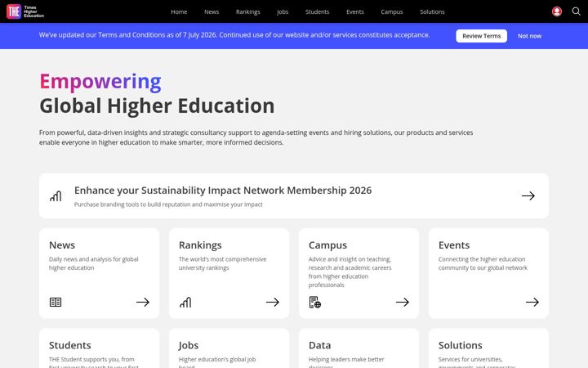The image size is (588, 368).
Task: Open Events in the top navigation
Action: 355,12
